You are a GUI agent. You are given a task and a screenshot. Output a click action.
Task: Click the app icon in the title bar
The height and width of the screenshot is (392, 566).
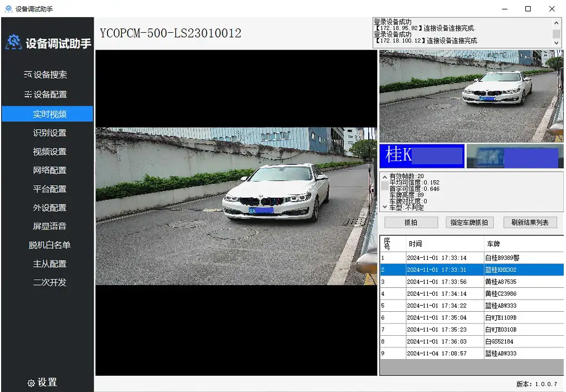coord(8,9)
